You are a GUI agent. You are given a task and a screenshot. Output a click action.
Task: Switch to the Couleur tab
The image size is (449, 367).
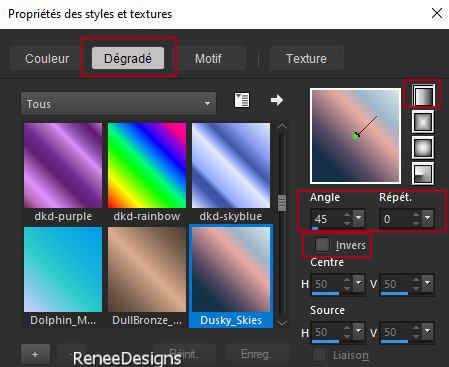(x=47, y=59)
